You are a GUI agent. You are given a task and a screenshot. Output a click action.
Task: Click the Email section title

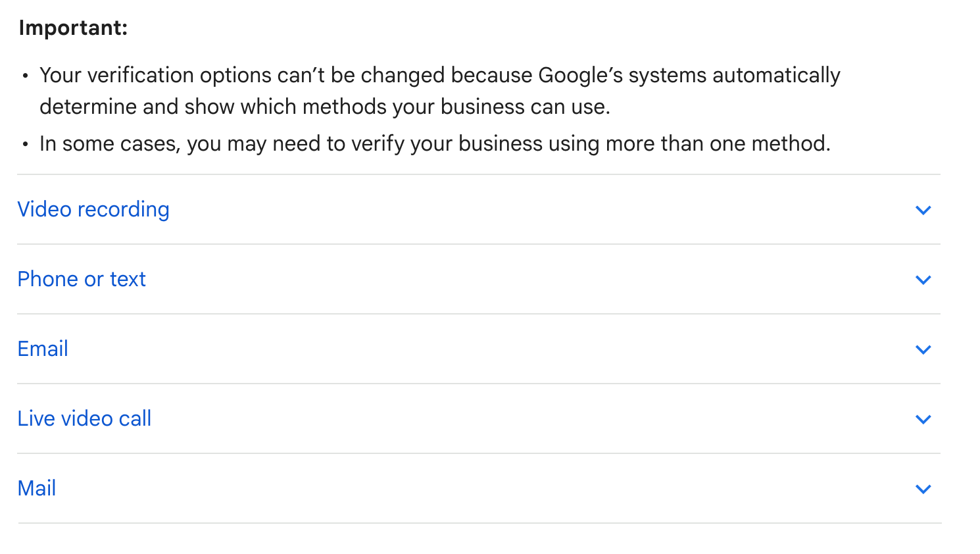(x=43, y=349)
